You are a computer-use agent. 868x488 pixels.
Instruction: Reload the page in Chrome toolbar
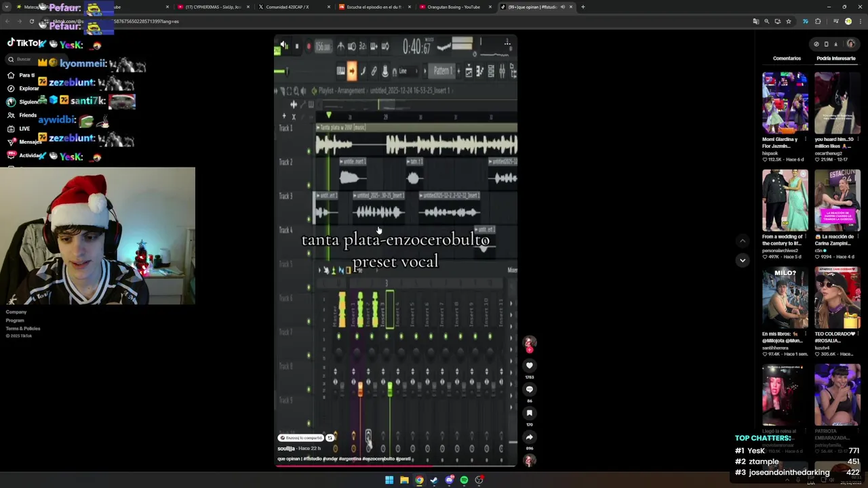tap(31, 21)
